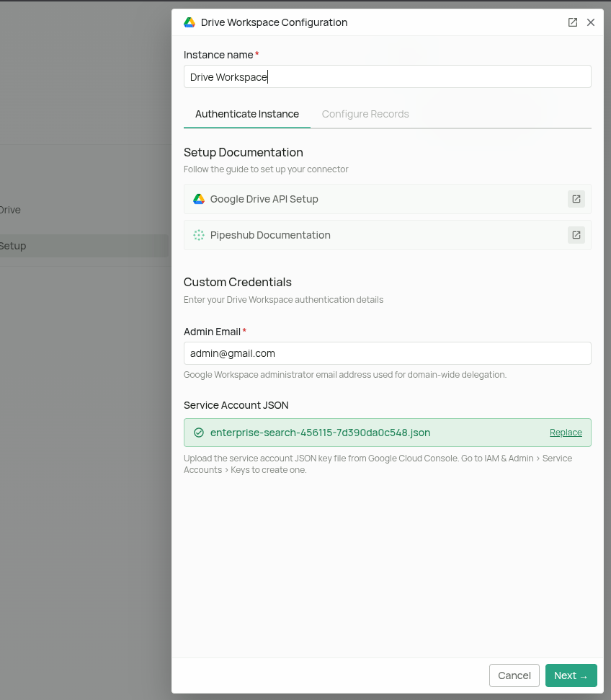Click the Service Account JSON label
The height and width of the screenshot is (700, 611).
(x=236, y=405)
